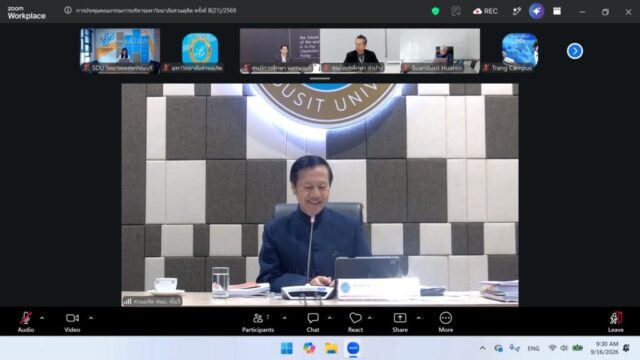
Task: Open the React emoji picker
Action: [355, 322]
